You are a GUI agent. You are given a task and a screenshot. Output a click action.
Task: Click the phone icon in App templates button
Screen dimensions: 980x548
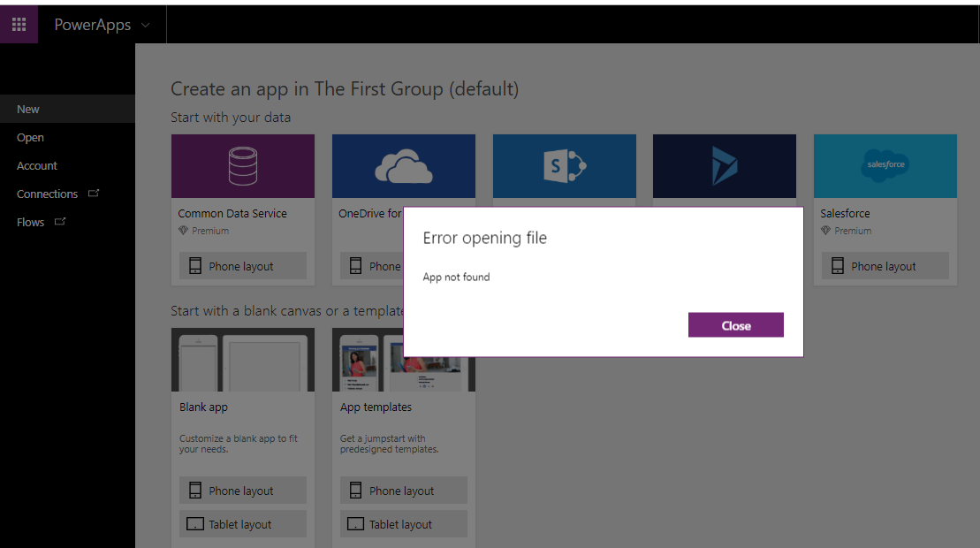point(355,491)
